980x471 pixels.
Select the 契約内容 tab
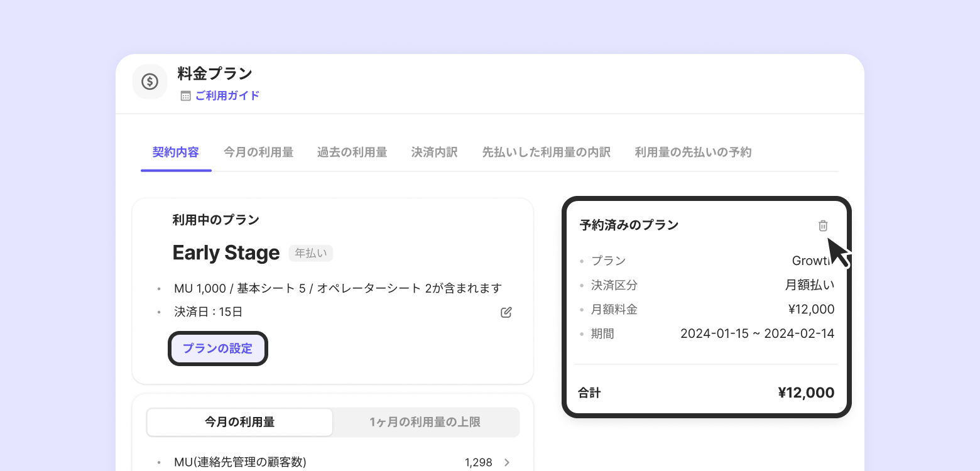click(176, 152)
